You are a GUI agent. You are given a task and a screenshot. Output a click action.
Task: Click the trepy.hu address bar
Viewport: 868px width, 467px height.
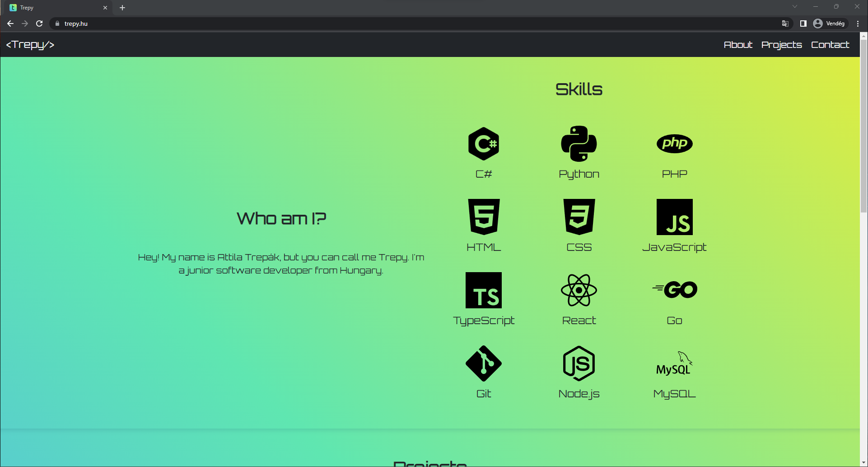(420, 24)
